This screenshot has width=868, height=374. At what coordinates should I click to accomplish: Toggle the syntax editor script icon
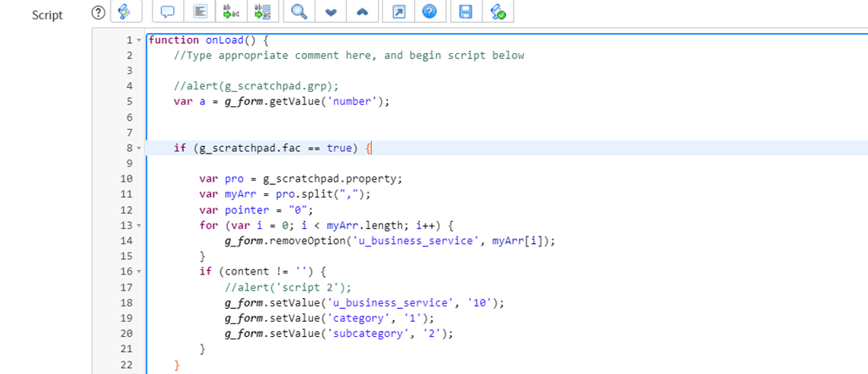pyautogui.click(x=127, y=12)
